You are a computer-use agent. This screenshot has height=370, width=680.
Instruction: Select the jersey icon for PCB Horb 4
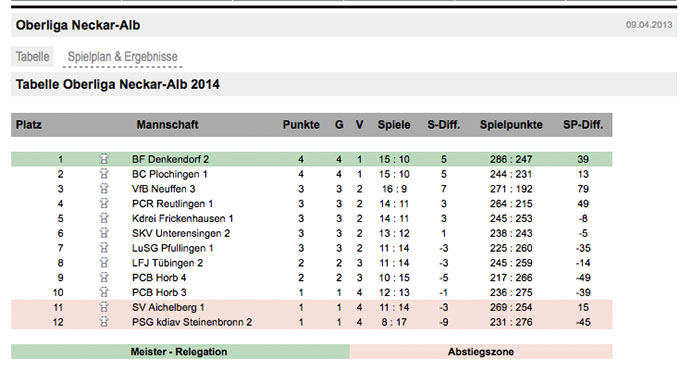coord(104,278)
